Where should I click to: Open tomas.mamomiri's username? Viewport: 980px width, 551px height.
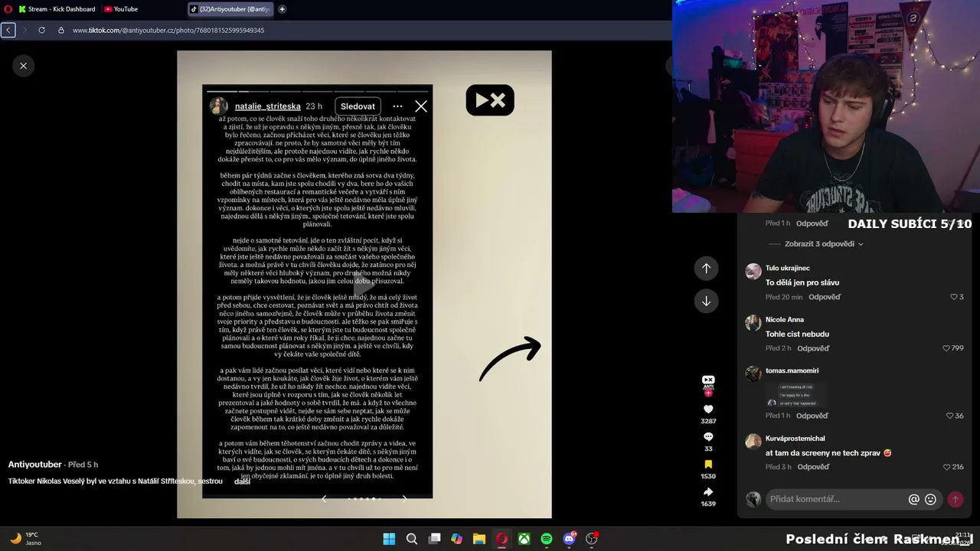click(792, 370)
